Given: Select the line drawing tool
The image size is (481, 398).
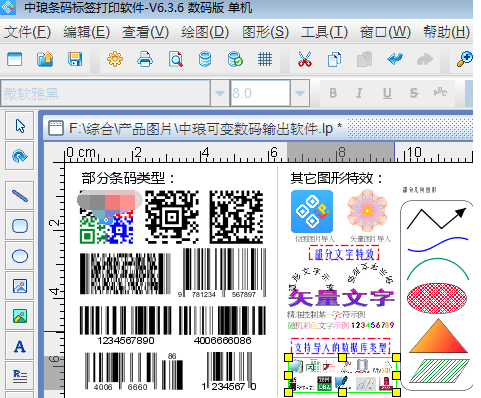Looking at the screenshot, I should (x=20, y=196).
